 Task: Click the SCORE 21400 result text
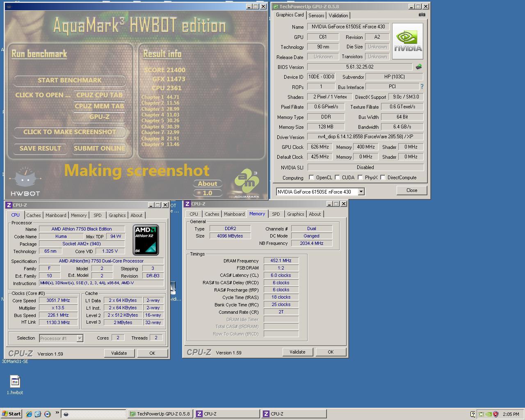pyautogui.click(x=164, y=70)
